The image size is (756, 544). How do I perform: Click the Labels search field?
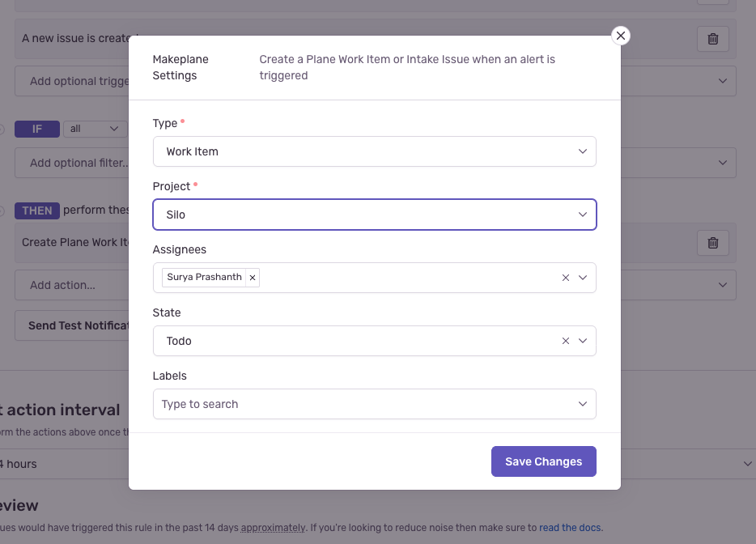375,404
